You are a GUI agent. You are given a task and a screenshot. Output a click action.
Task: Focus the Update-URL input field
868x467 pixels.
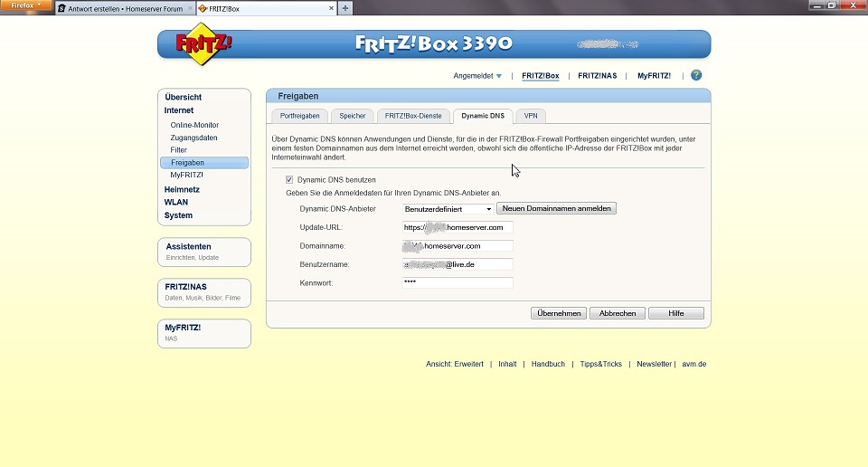pos(458,227)
